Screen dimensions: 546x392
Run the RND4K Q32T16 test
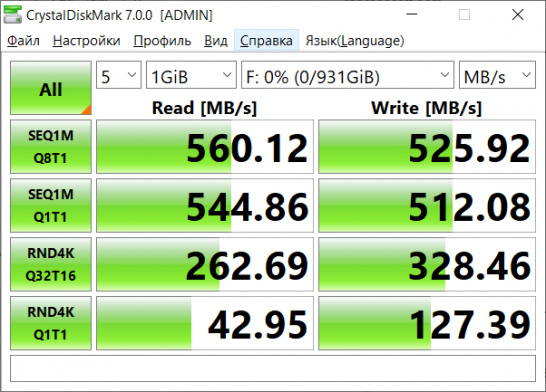51,264
